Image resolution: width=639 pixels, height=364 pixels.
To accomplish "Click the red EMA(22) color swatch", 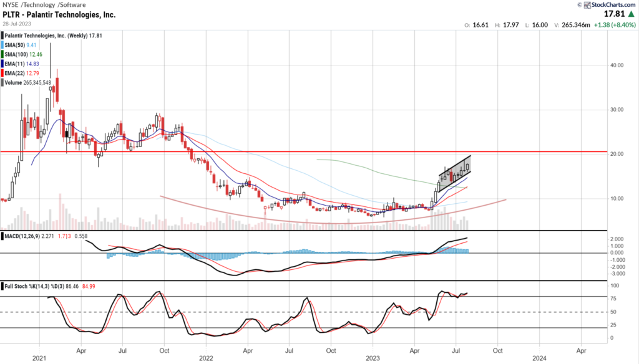I will [4, 73].
